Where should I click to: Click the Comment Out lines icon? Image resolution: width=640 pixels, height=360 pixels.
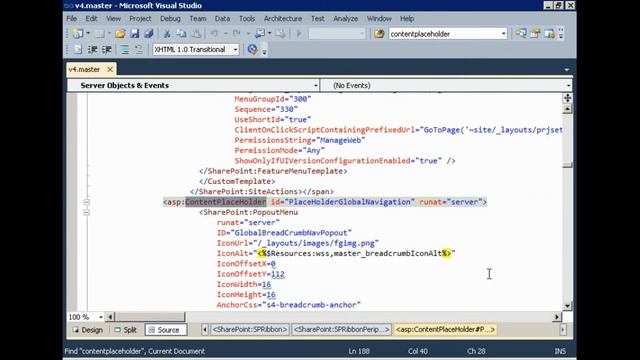[x=124, y=49]
